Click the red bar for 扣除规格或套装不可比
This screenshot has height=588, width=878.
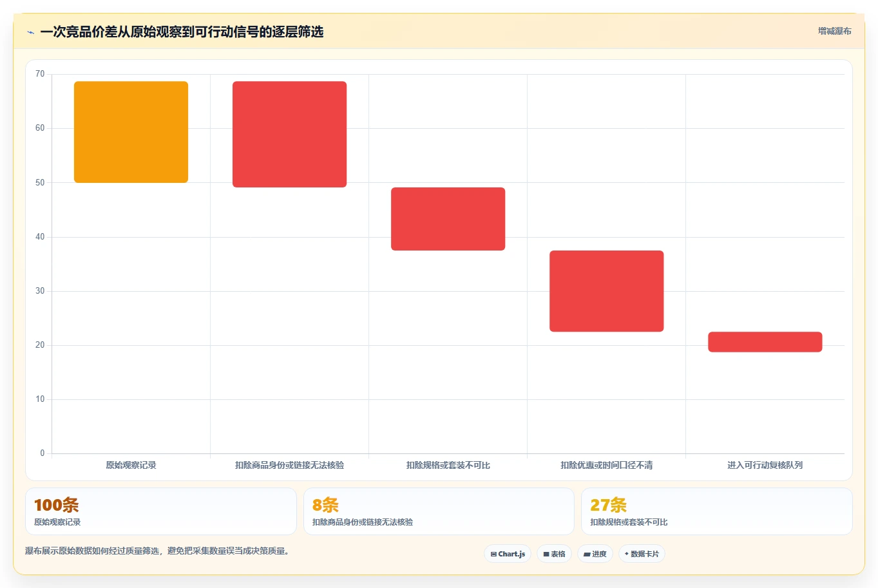pos(448,219)
